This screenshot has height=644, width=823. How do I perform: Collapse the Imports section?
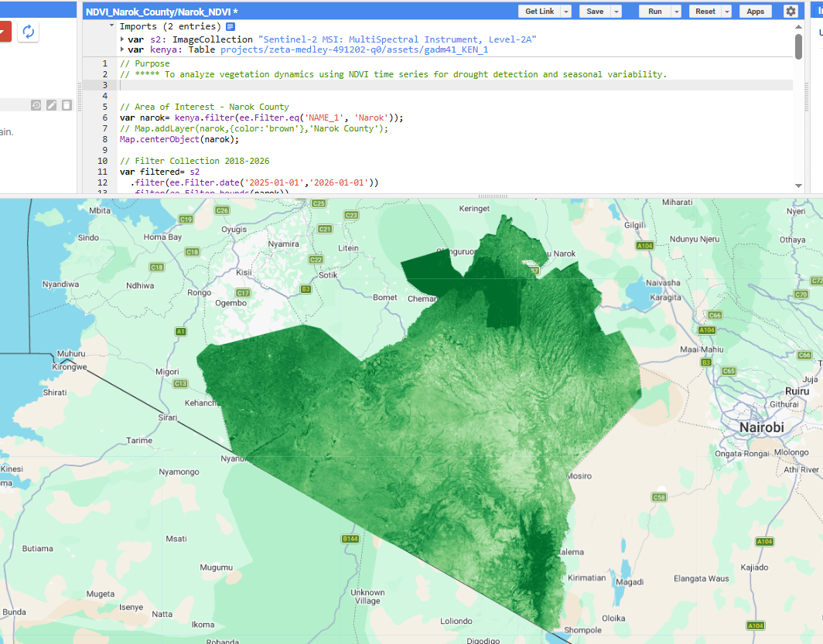(112, 26)
